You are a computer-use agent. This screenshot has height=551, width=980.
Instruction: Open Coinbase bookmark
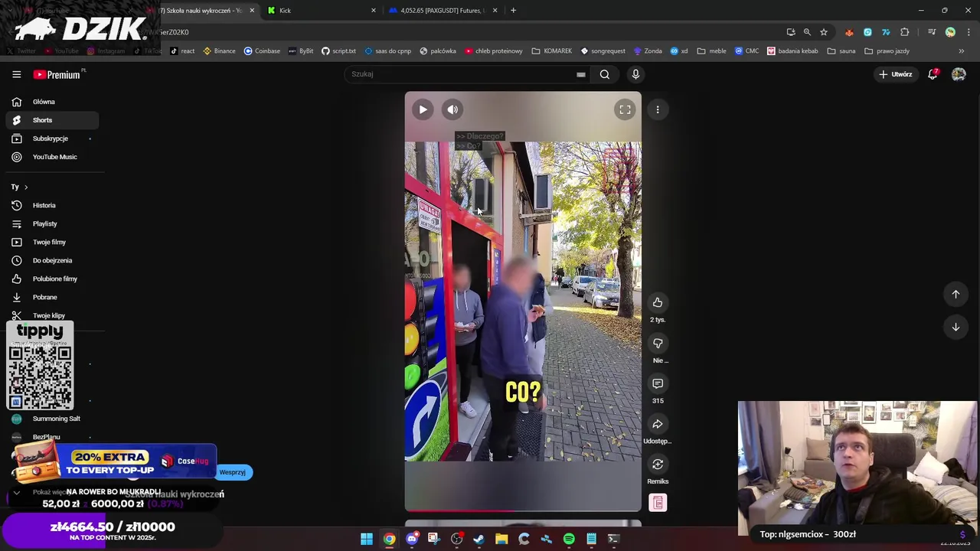(262, 51)
